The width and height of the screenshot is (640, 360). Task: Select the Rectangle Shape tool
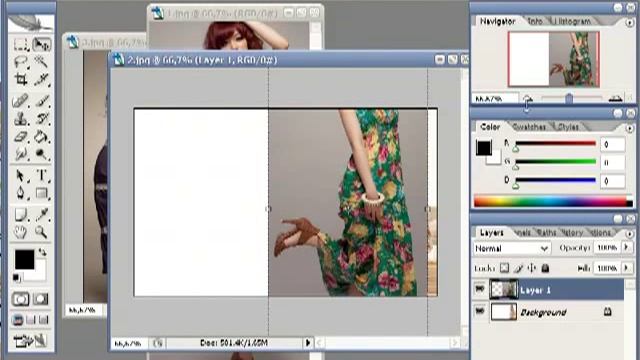point(41,193)
